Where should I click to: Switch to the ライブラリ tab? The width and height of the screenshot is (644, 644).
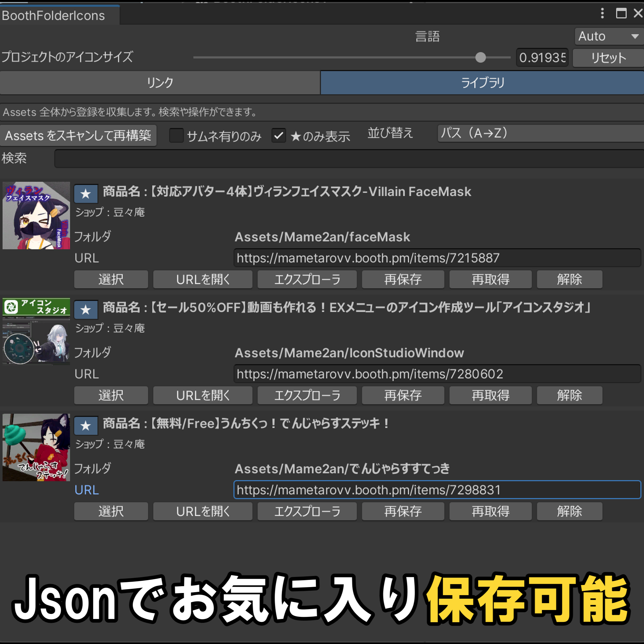point(482,82)
